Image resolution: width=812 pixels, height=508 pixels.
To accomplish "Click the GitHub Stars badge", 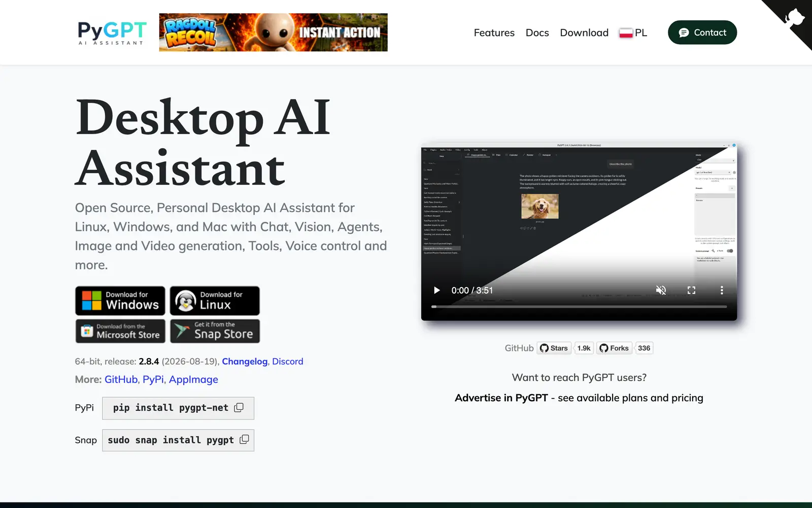I will coord(554,348).
